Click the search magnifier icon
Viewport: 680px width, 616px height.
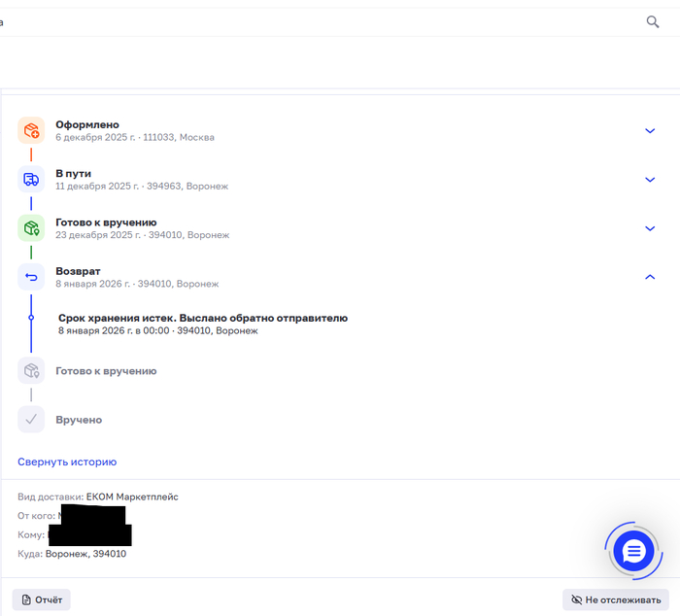[x=652, y=21]
